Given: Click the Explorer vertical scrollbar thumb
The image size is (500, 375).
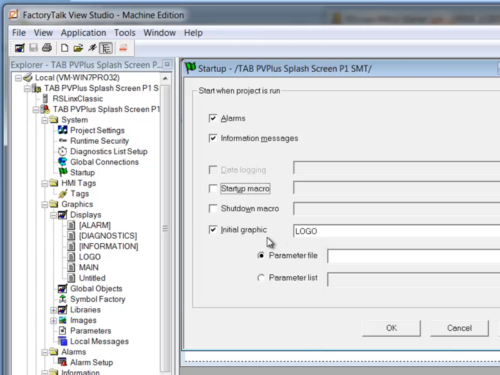Looking at the screenshot, I should pos(165,229).
